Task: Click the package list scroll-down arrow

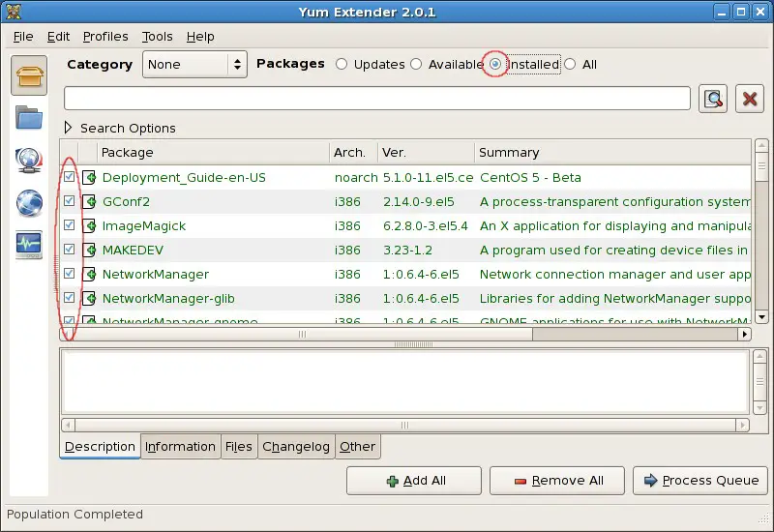Action: click(761, 317)
